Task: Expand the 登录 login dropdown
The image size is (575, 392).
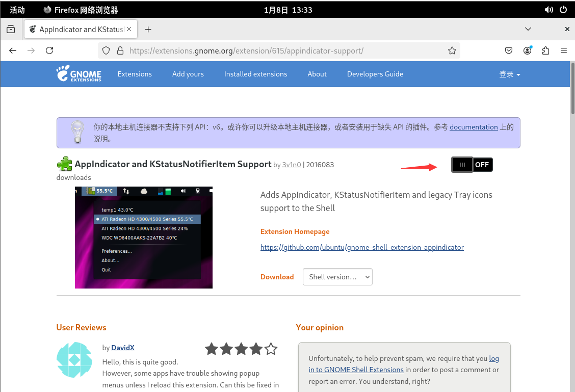Action: coord(510,74)
